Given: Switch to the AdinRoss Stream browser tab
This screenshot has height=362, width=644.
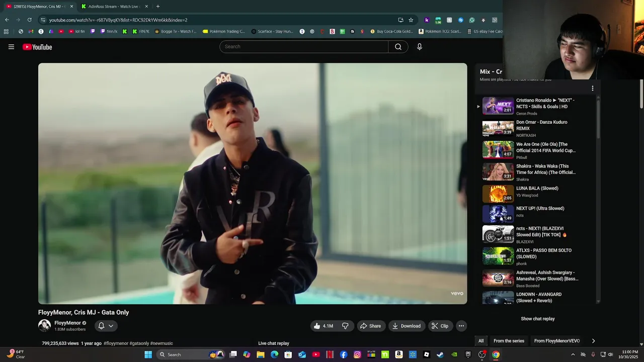Looking at the screenshot, I should point(115,7).
